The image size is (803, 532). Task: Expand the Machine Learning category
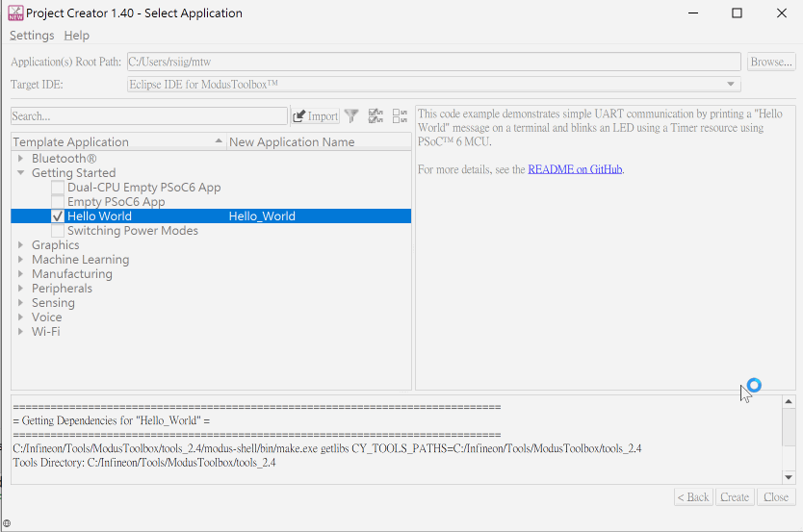click(20, 260)
